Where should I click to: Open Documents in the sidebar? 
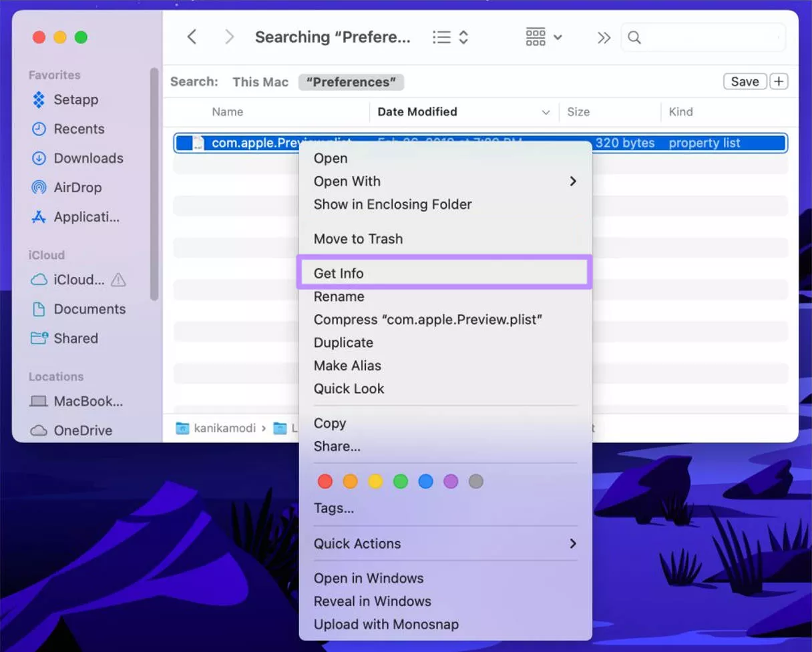[x=79, y=309]
